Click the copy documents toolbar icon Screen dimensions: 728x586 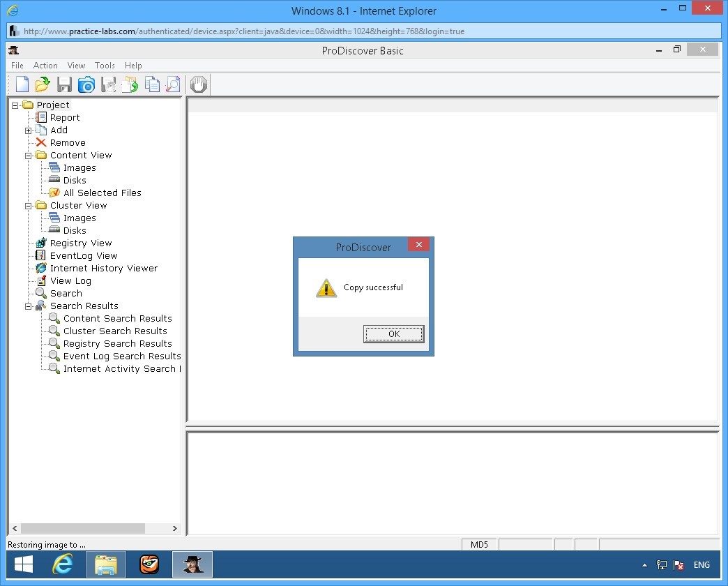click(151, 84)
